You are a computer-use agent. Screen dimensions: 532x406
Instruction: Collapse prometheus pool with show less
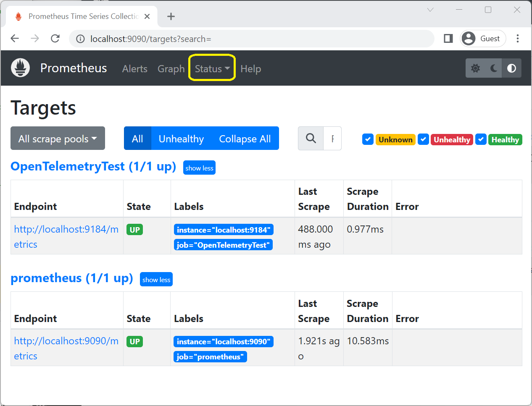click(x=156, y=280)
